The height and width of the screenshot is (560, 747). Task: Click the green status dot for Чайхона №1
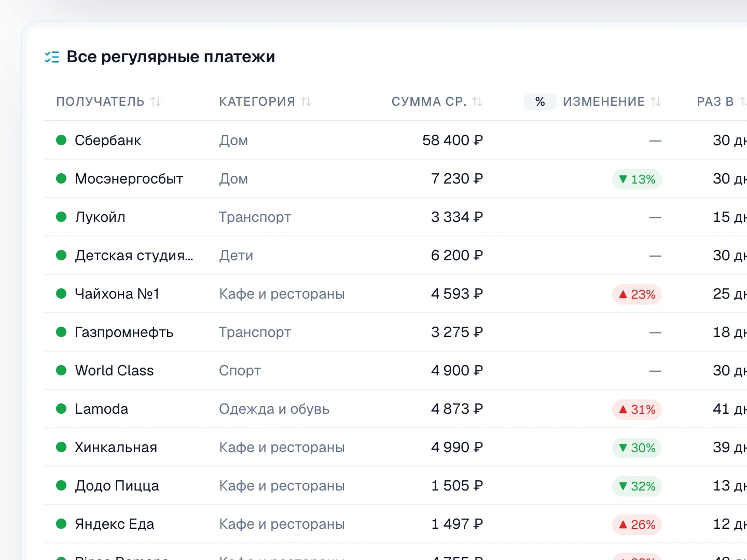61,293
